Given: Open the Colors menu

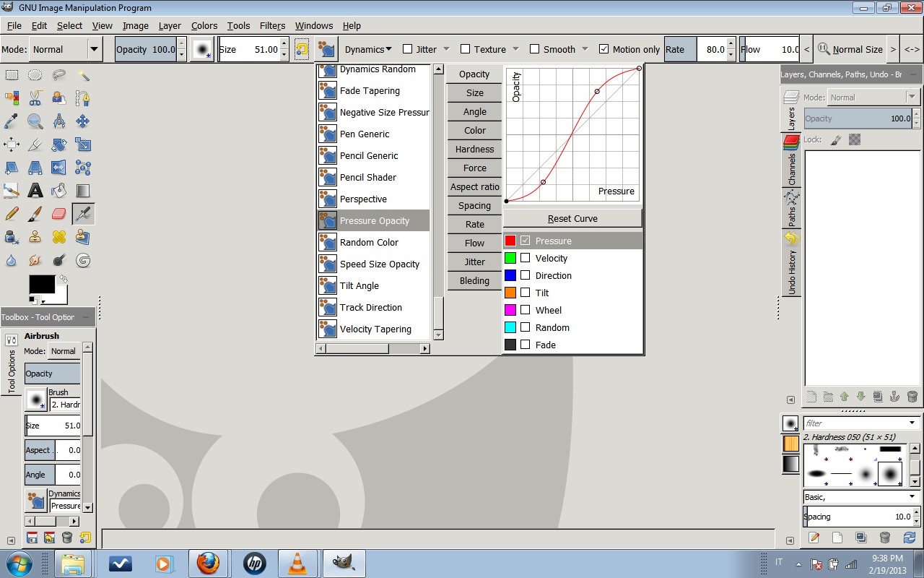Looking at the screenshot, I should [x=204, y=25].
